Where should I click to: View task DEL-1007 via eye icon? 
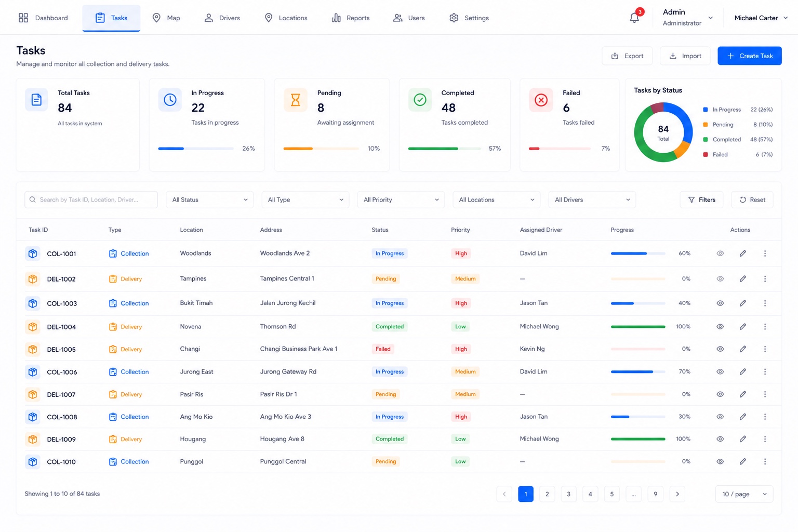(720, 394)
